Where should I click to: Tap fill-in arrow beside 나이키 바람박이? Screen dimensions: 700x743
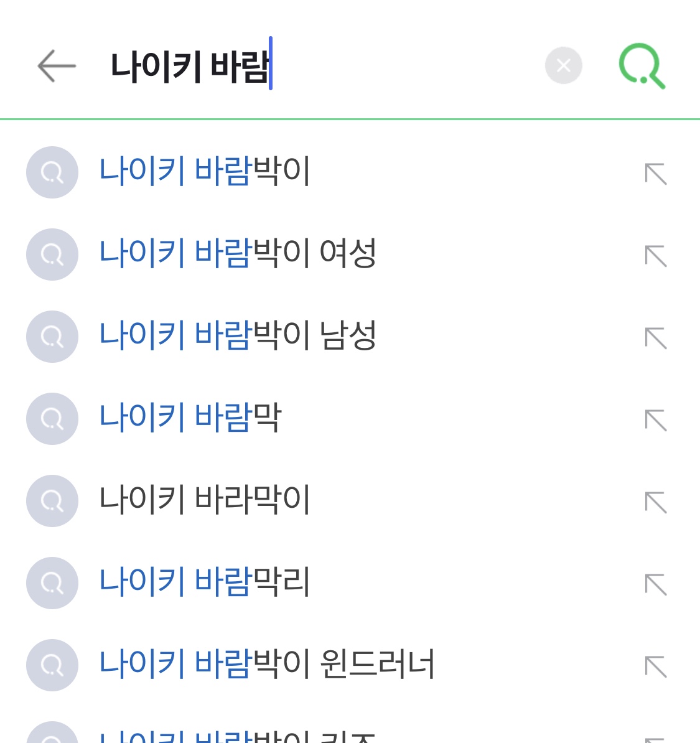(656, 174)
